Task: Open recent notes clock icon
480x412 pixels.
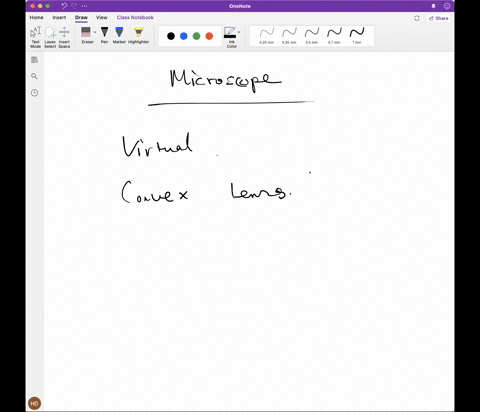Action: click(x=34, y=93)
